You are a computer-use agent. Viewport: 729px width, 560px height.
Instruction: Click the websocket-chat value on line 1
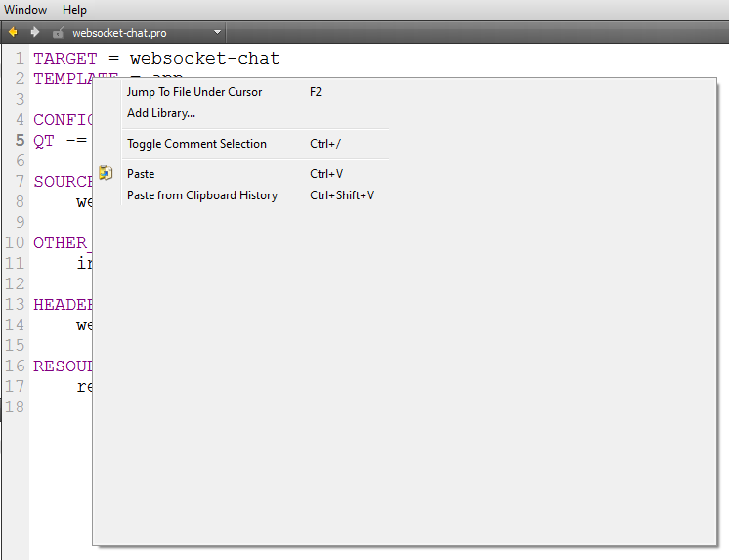pos(204,59)
